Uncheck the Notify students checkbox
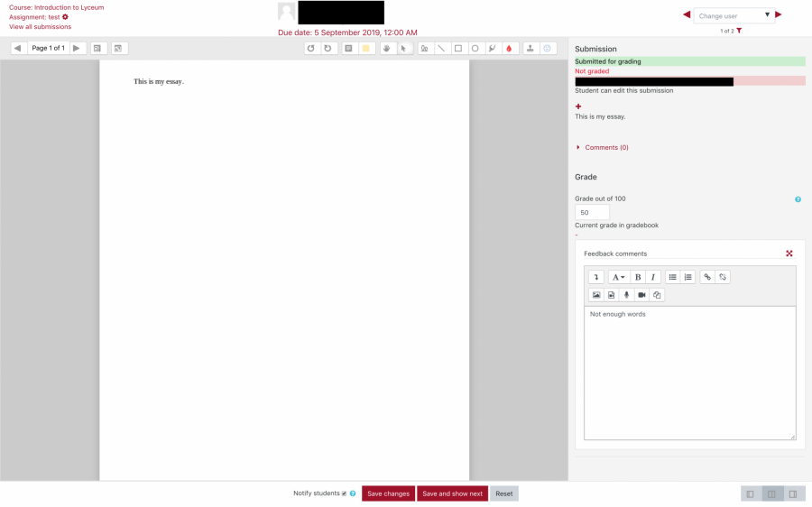 tap(344, 493)
